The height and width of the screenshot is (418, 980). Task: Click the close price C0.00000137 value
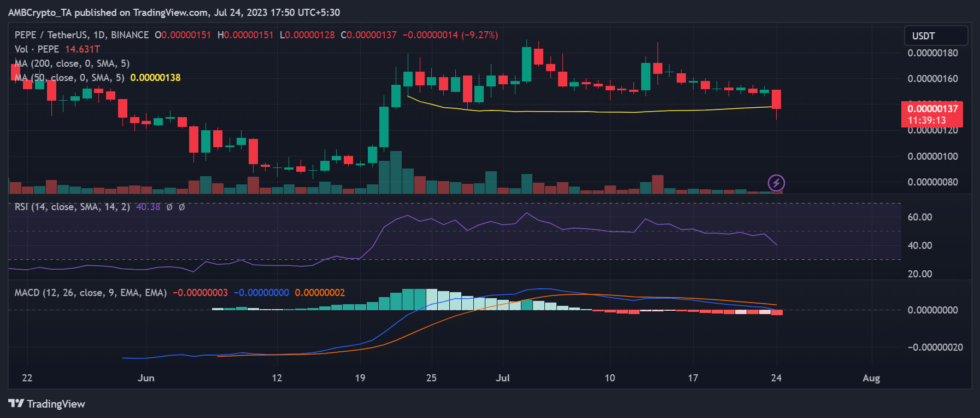coord(369,35)
